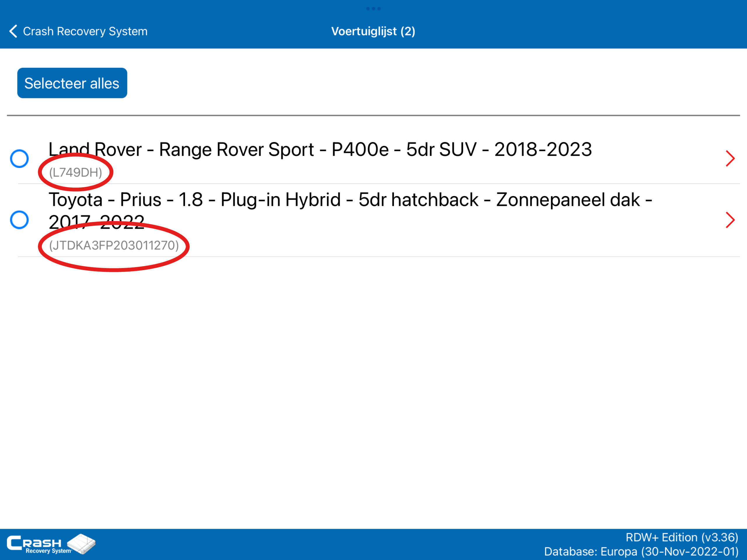Image resolution: width=747 pixels, height=560 pixels.
Task: Tap the Voertuiglijst (2) header title
Action: (373, 32)
